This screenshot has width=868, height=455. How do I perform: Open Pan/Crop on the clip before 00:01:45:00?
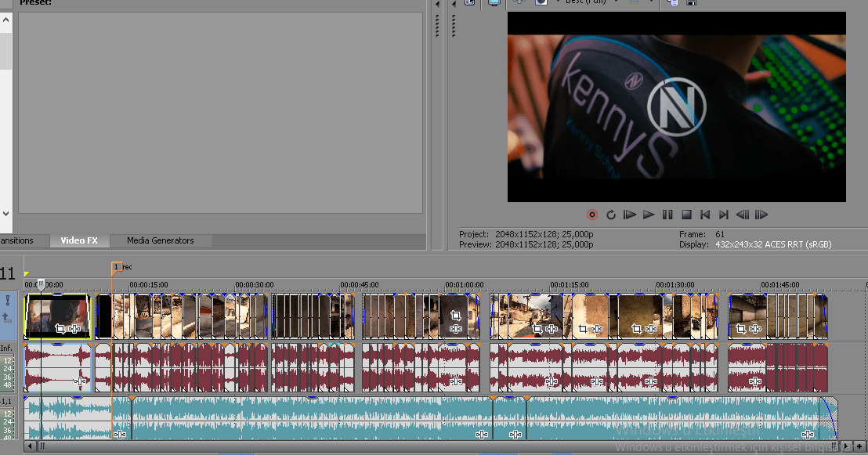[740, 330]
